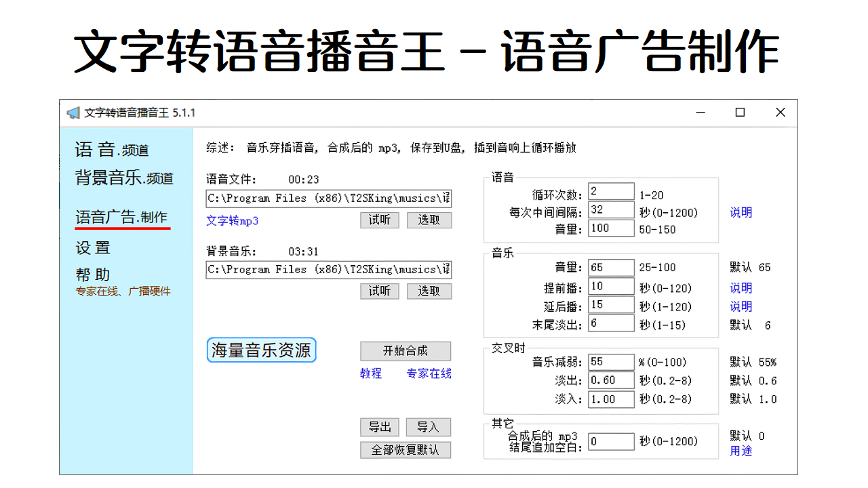Open the 海量音乐资源 music resources
The width and height of the screenshot is (868, 488).
tap(261, 350)
